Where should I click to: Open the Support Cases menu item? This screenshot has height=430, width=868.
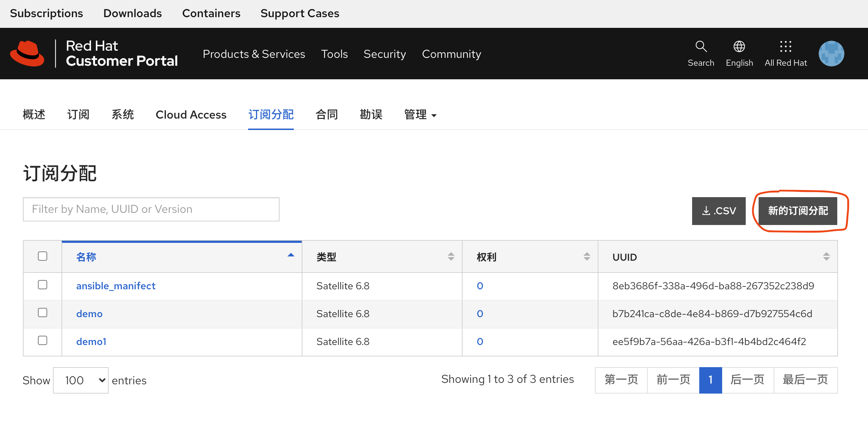300,13
